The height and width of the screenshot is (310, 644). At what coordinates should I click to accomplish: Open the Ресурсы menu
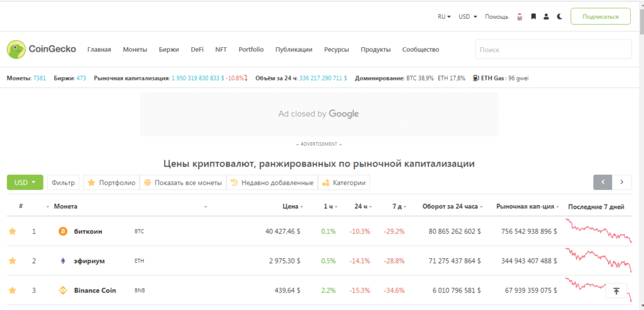point(336,50)
